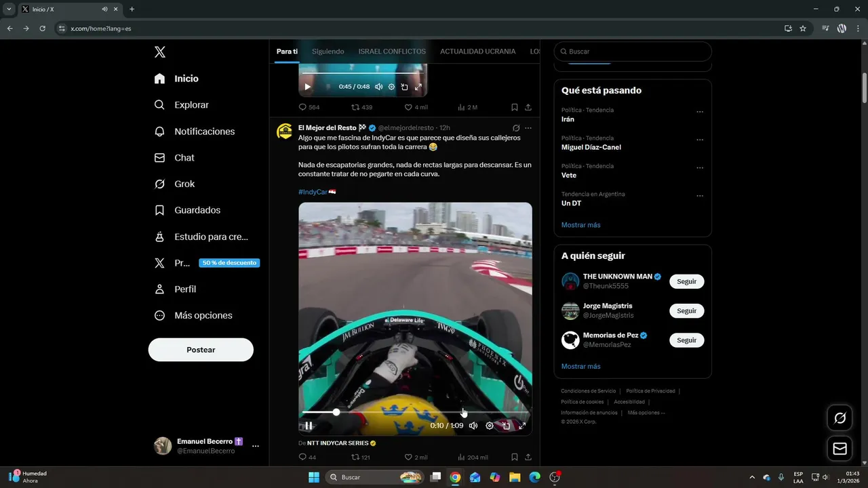Screen dimensions: 868x488
Task: Click the X logo in the sidebar
Action: click(x=159, y=52)
